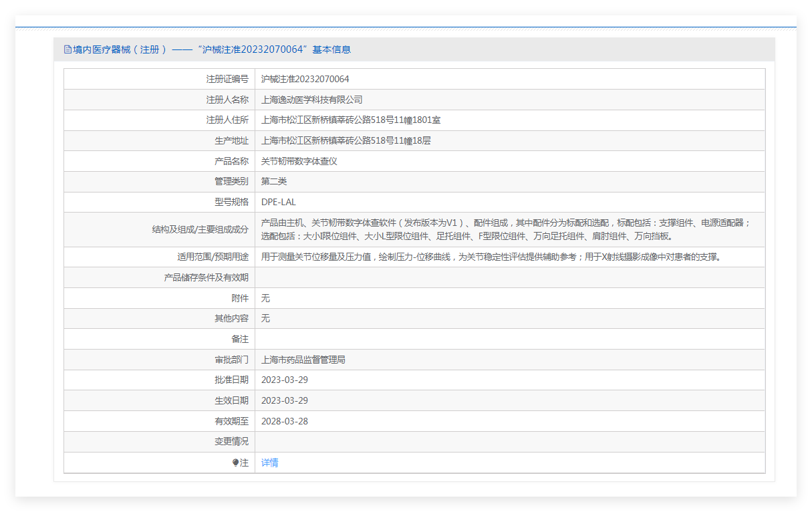Viewport: 812px width, 512px height.
Task: Click the 无 value in the 附件 row
Action: [x=265, y=298]
